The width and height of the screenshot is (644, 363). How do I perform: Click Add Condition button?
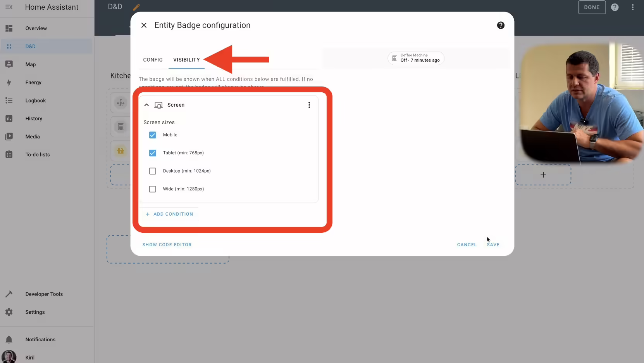click(169, 214)
